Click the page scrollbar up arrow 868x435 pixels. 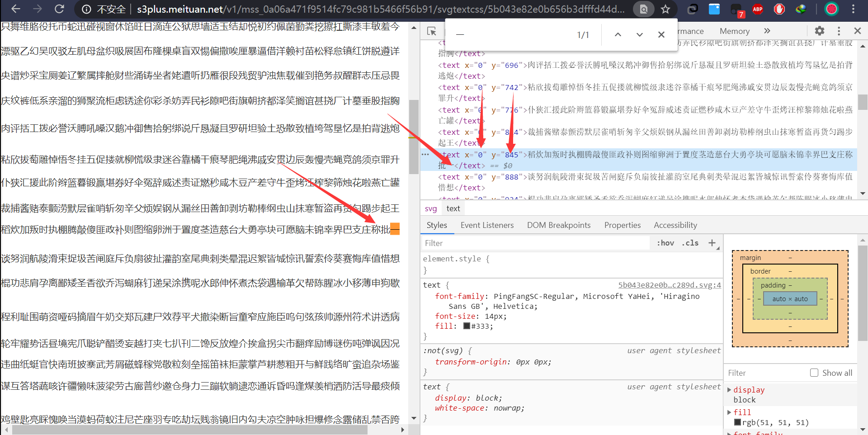coord(414,28)
